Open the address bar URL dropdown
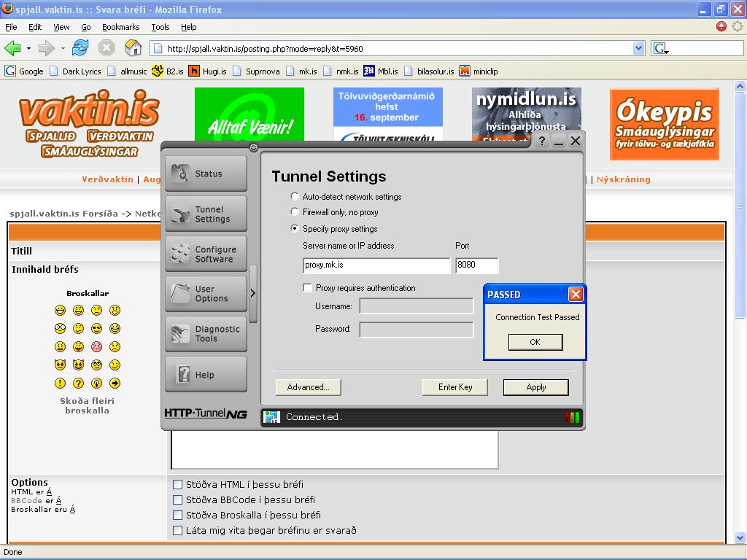 coord(639,49)
